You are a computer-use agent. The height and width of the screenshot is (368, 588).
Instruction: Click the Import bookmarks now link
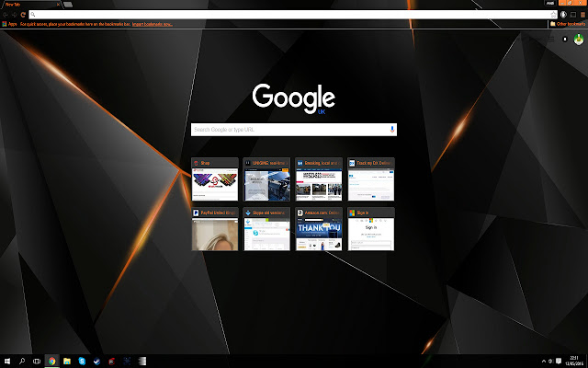153,24
